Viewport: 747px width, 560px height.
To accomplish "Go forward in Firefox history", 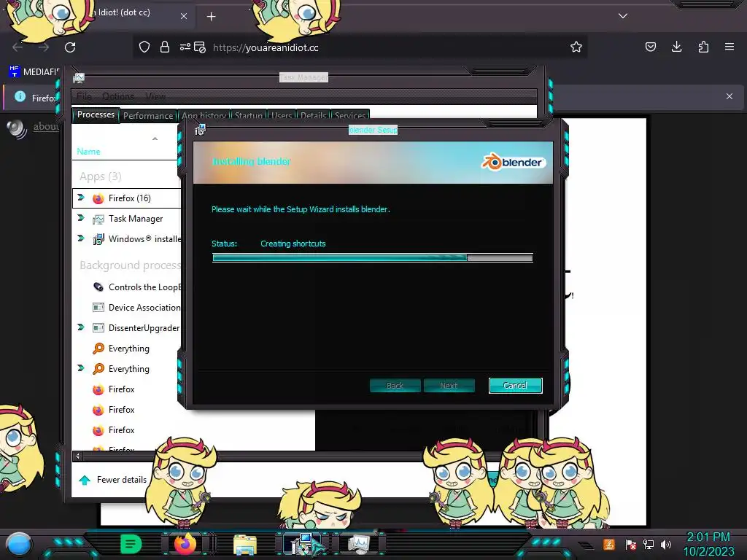I will (44, 47).
